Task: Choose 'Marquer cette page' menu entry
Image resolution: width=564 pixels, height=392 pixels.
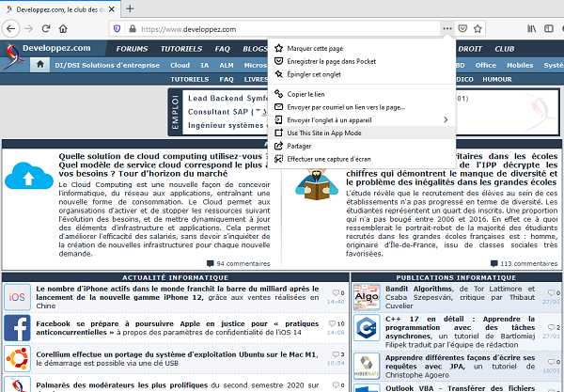Action: [362, 49]
